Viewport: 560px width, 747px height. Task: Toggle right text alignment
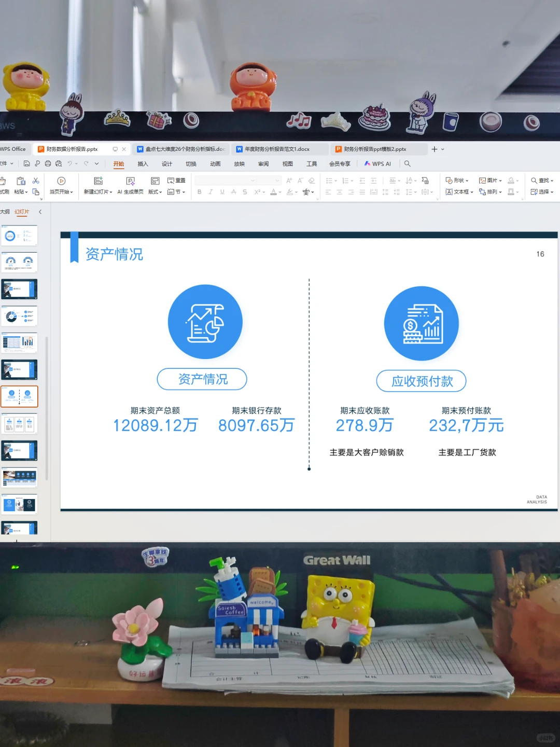(351, 192)
